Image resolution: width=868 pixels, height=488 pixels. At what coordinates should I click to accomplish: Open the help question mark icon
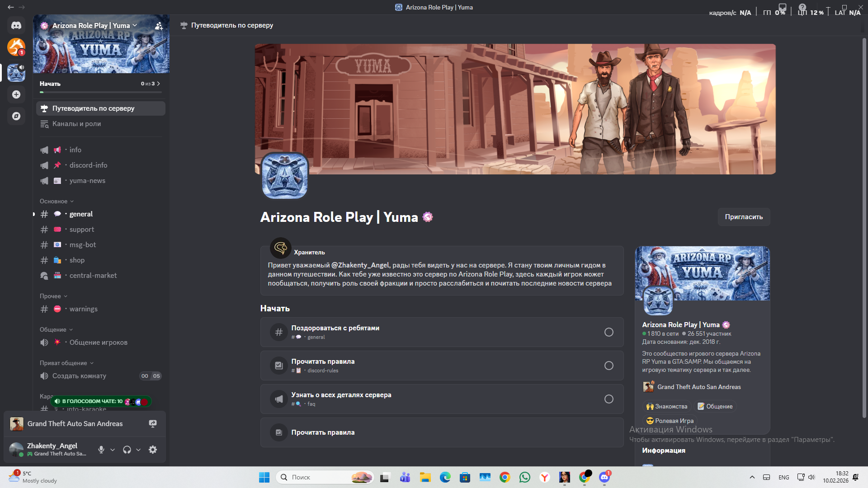pyautogui.click(x=802, y=7)
